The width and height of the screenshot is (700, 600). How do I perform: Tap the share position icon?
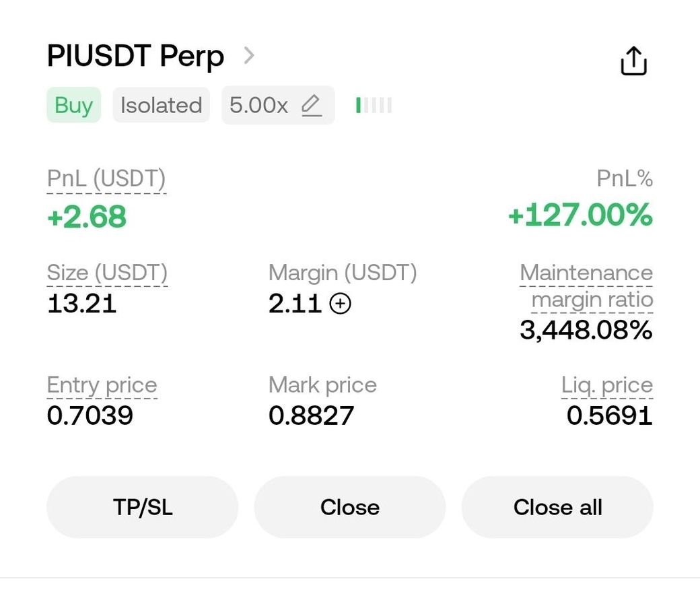[633, 61]
